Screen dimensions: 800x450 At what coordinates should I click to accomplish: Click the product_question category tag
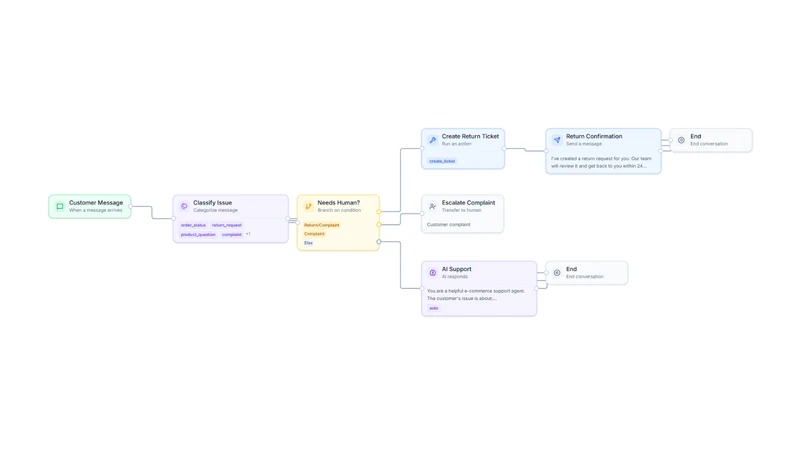point(198,235)
